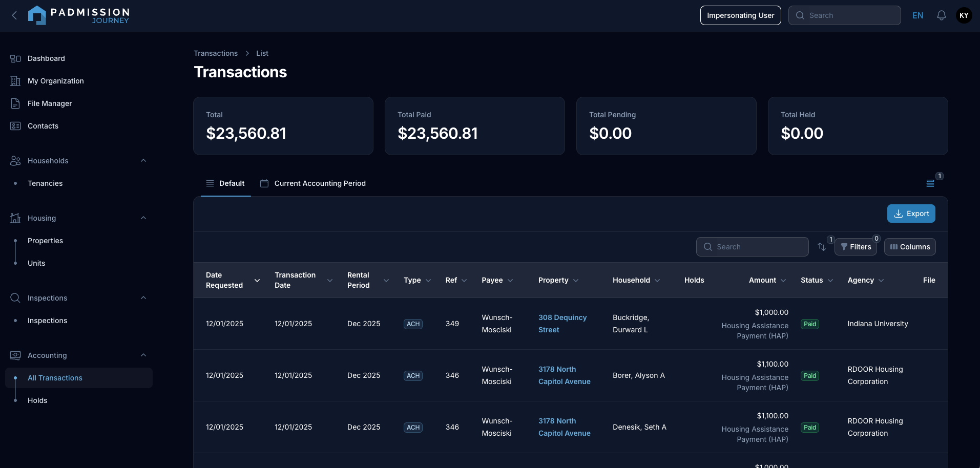Collapse the Housing sidebar section
The height and width of the screenshot is (468, 980).
(x=143, y=218)
